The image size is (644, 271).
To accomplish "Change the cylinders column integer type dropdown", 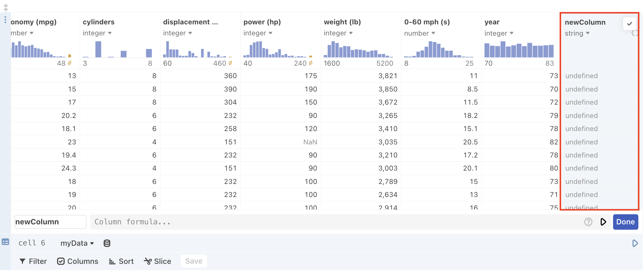I will point(97,33).
